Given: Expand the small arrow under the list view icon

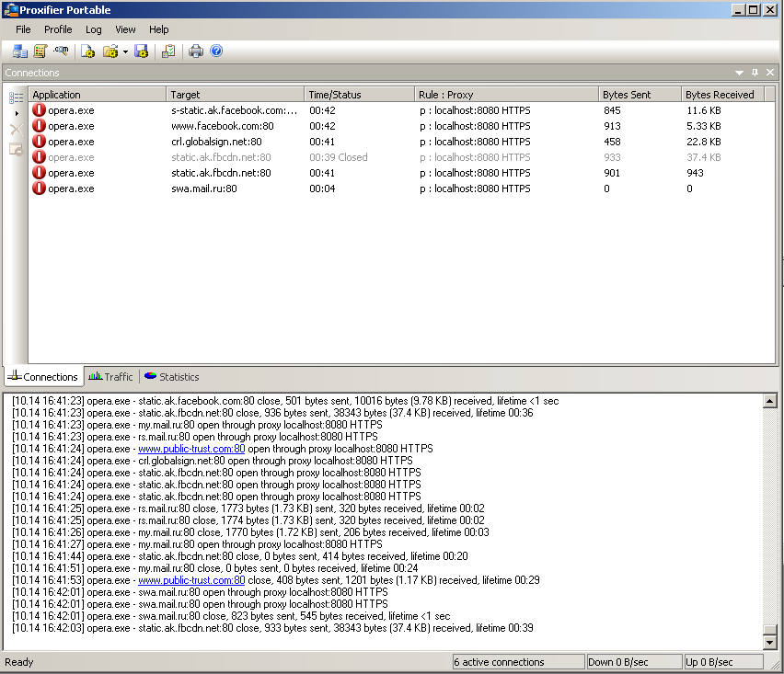Looking at the screenshot, I should click(x=17, y=113).
